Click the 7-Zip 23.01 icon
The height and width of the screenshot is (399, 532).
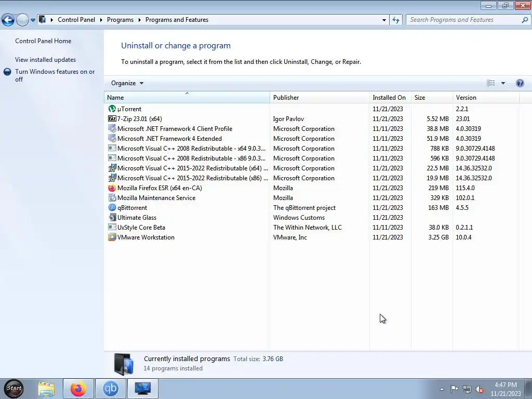pos(112,119)
